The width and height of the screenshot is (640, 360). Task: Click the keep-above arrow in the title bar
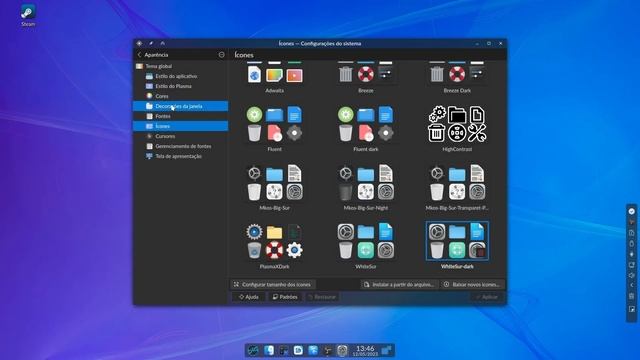pos(162,43)
